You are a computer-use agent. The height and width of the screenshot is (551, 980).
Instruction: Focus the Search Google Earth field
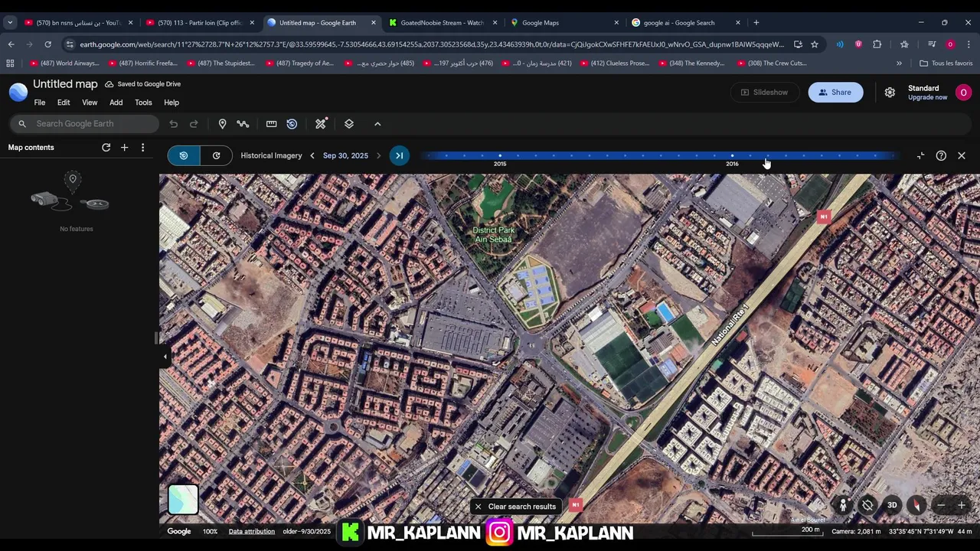pos(84,124)
